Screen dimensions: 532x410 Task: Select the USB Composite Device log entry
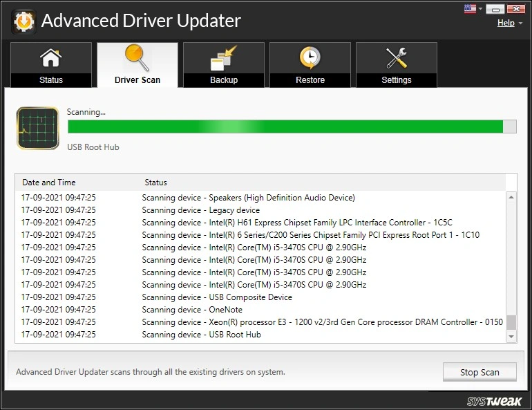click(217, 297)
